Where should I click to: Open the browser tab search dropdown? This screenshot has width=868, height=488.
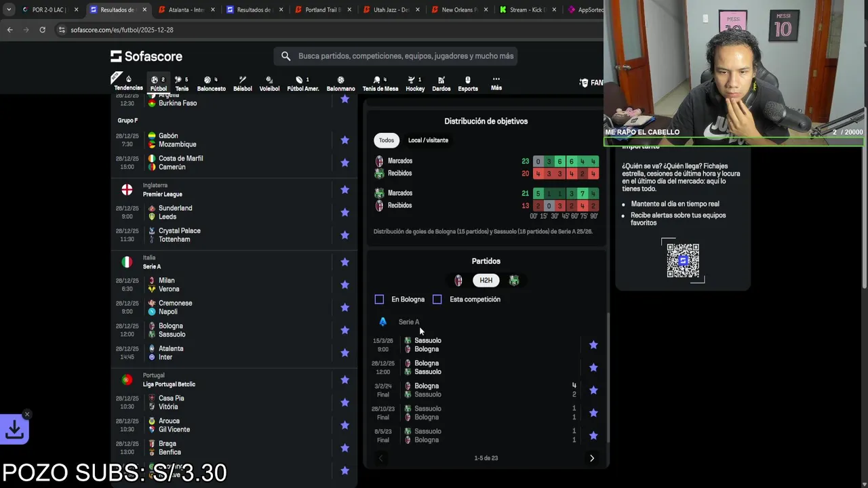[9, 9]
